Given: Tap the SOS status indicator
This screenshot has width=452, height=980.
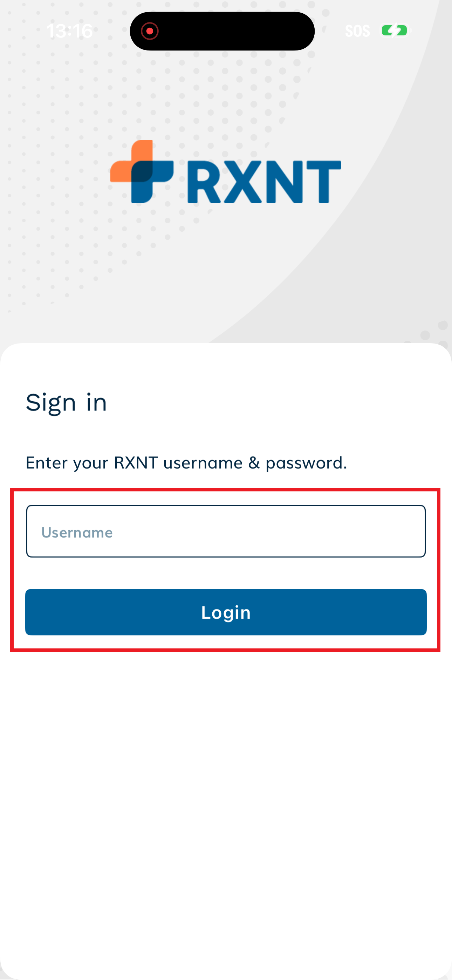Looking at the screenshot, I should coord(357,31).
